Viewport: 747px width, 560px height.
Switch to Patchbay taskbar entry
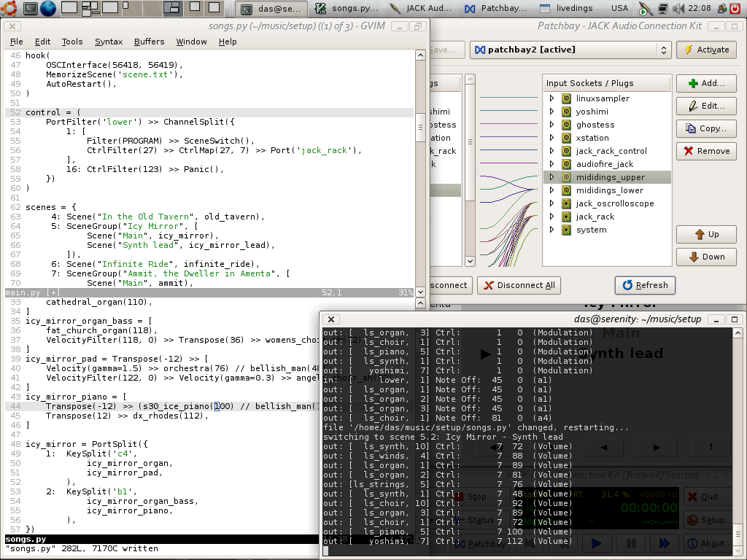(495, 8)
